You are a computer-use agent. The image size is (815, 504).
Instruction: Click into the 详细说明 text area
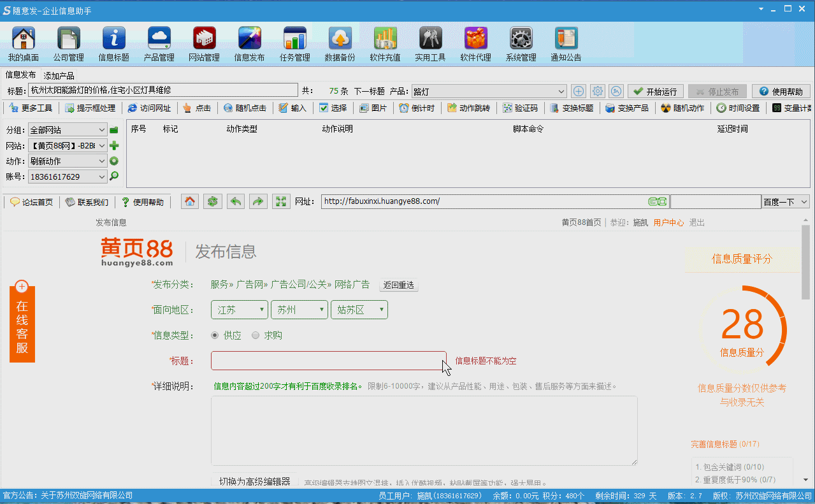click(424, 431)
